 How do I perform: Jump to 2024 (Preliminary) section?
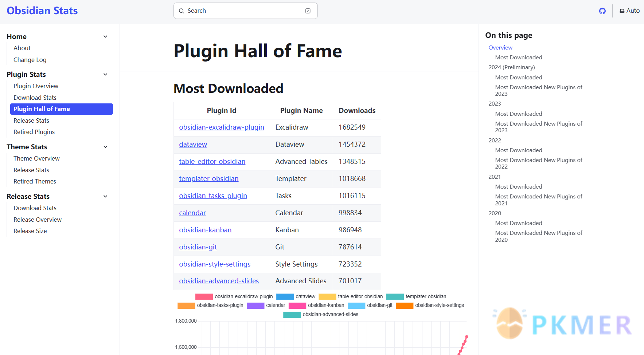pyautogui.click(x=511, y=67)
